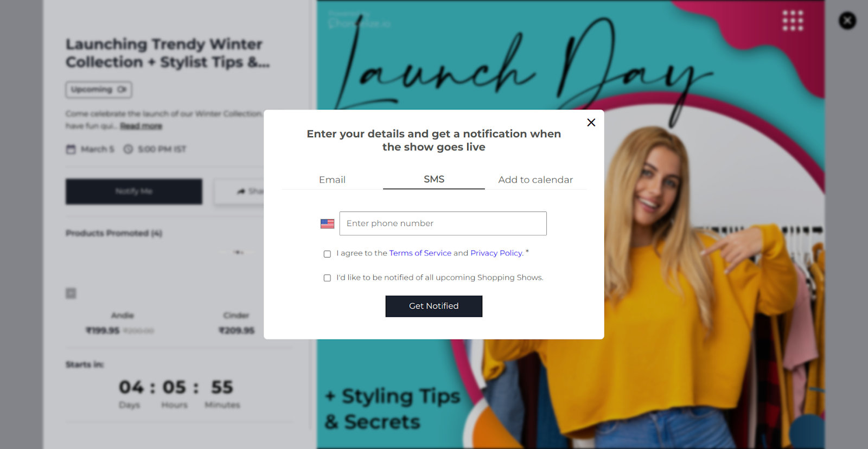The width and height of the screenshot is (868, 449).
Task: Open the grid menu icon on banner
Action: click(x=793, y=21)
